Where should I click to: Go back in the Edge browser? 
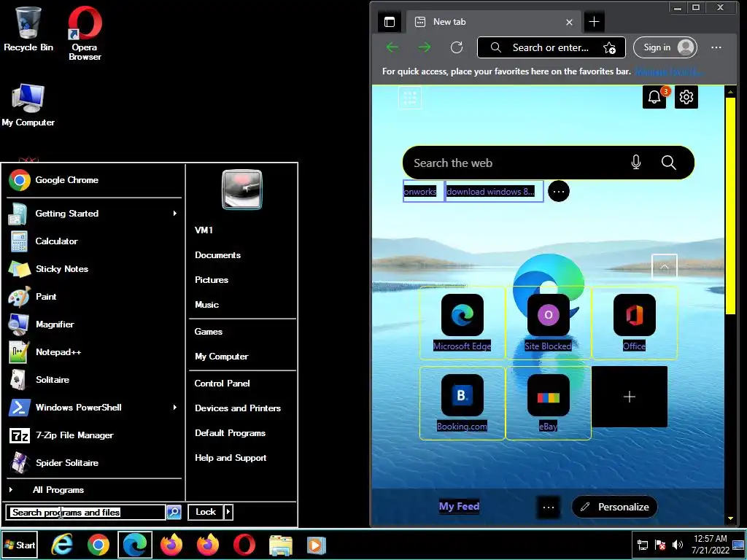tap(392, 47)
